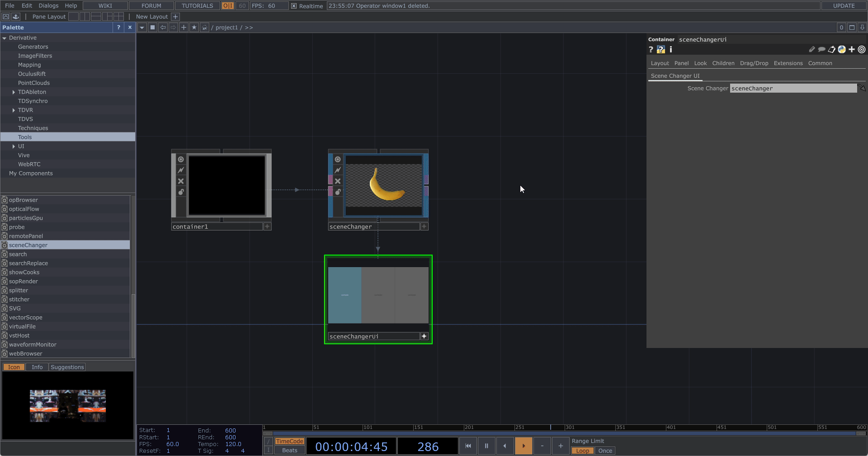Viewport: 868px width, 456px height.
Task: Open the Dialogs menu
Action: 48,6
